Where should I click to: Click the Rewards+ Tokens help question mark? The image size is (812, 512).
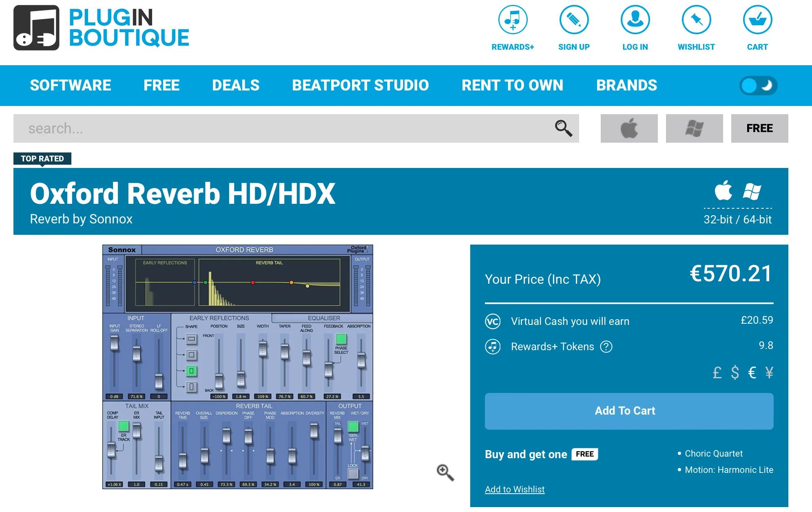[x=606, y=346]
